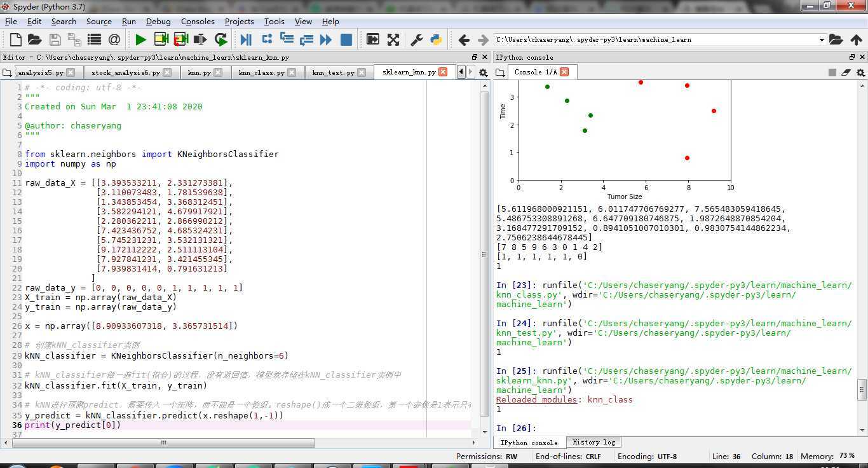Open the Help menu
Screen dimensions: 868x468
(330, 21)
